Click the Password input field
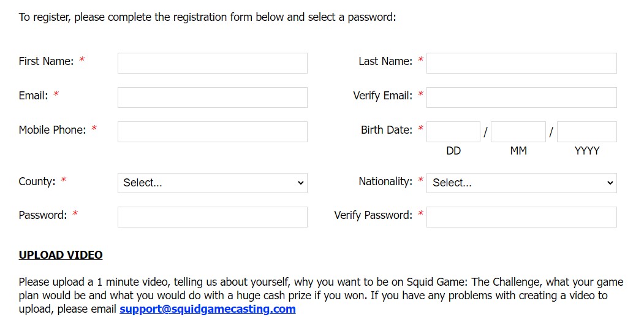This screenshot has width=644, height=317. coord(212,217)
